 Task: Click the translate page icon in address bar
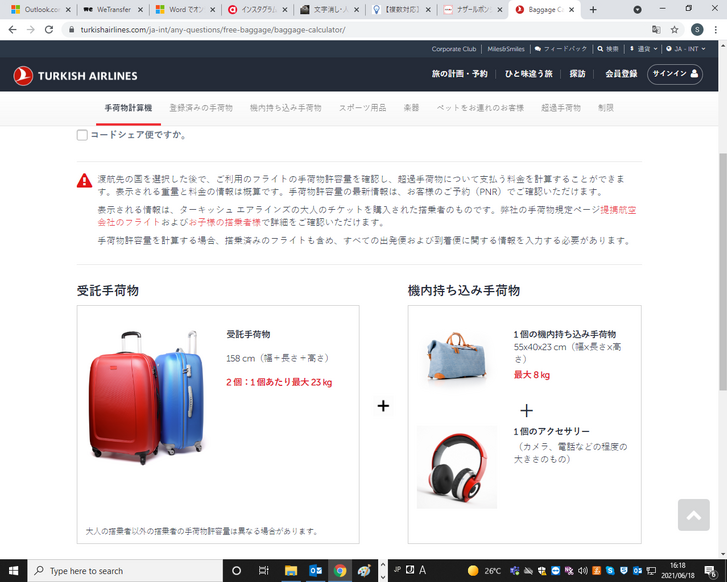pyautogui.click(x=656, y=30)
